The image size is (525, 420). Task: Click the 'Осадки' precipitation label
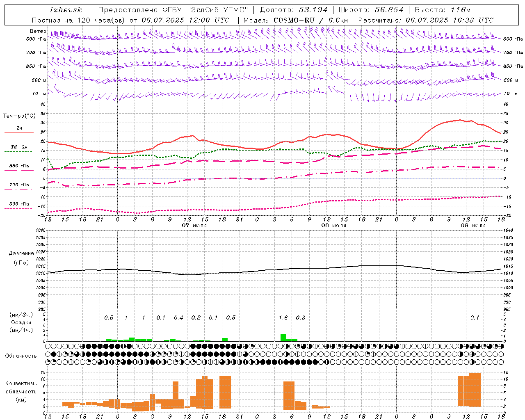pyautogui.click(x=21, y=322)
